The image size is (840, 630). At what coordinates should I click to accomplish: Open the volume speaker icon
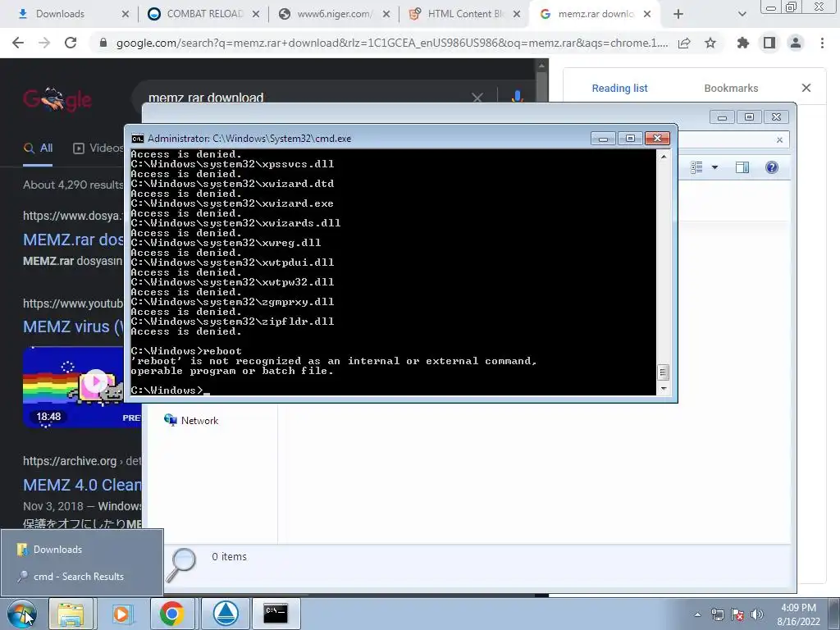(x=757, y=614)
